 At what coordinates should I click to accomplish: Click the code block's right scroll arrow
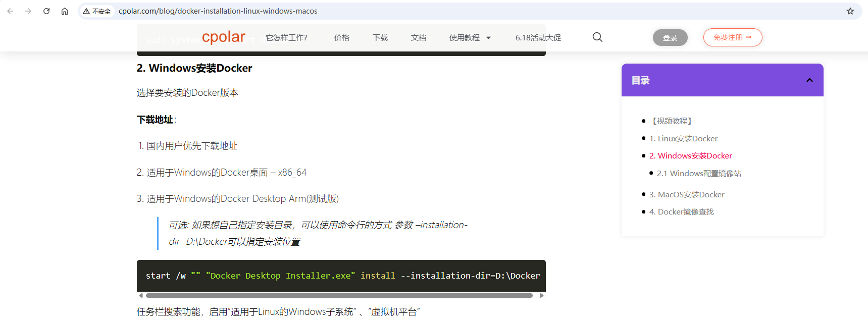pos(542,296)
